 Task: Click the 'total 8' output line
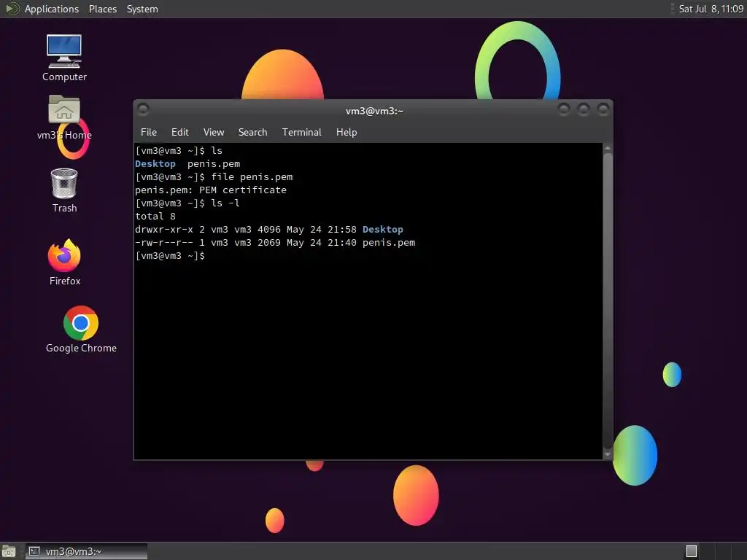(x=155, y=216)
